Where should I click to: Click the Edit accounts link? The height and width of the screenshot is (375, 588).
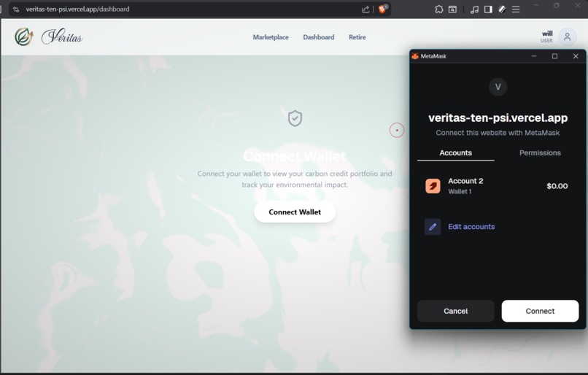click(471, 226)
